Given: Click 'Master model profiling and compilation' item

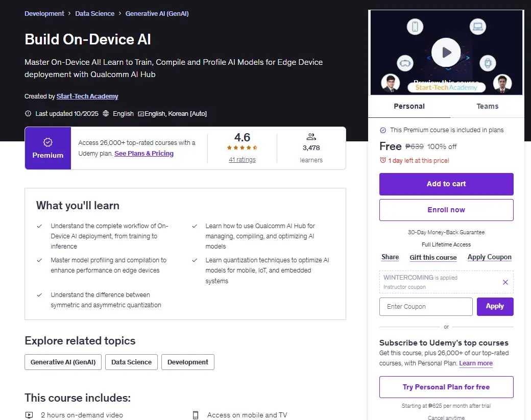Looking at the screenshot, I should (108, 265).
